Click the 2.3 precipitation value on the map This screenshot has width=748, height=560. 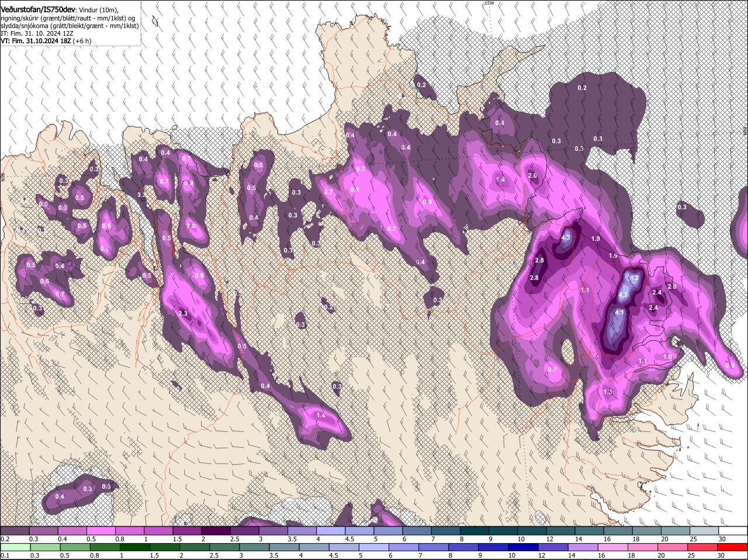(183, 314)
